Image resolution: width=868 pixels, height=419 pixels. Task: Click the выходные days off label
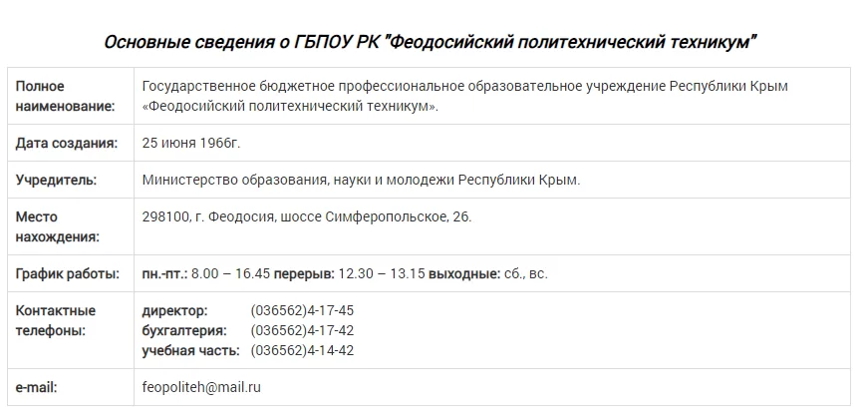[464, 273]
